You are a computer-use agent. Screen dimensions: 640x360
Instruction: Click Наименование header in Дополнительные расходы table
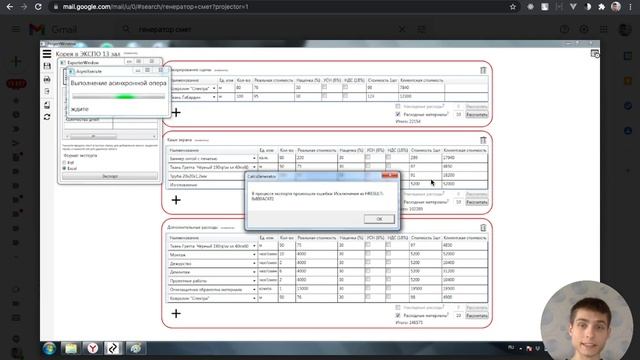pyautogui.click(x=184, y=238)
